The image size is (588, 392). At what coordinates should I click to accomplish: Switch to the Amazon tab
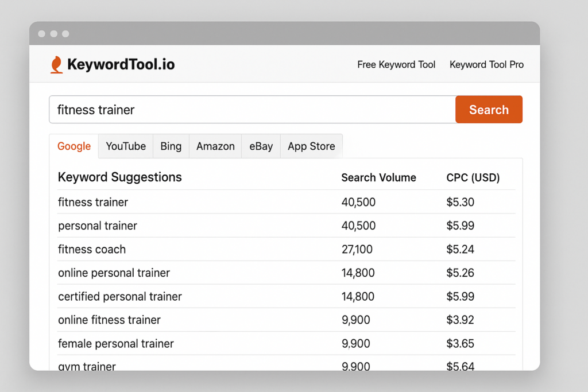coord(215,146)
